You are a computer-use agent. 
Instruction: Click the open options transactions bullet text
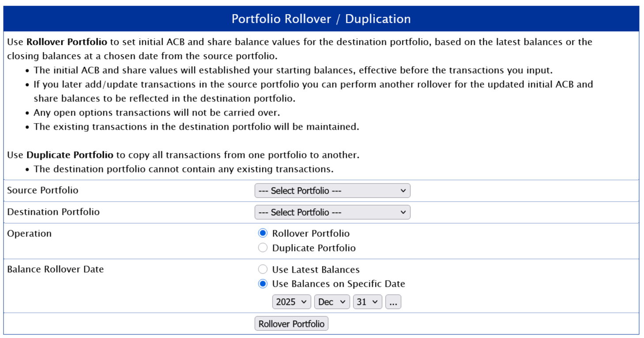coord(157,113)
